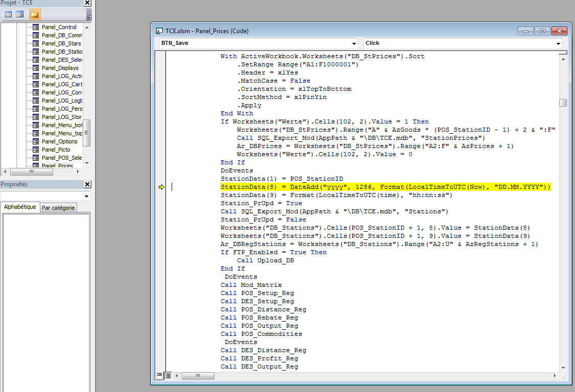Screen dimensions: 575x392
Task: Click the View Object icon in Project panel
Action: point(20,14)
